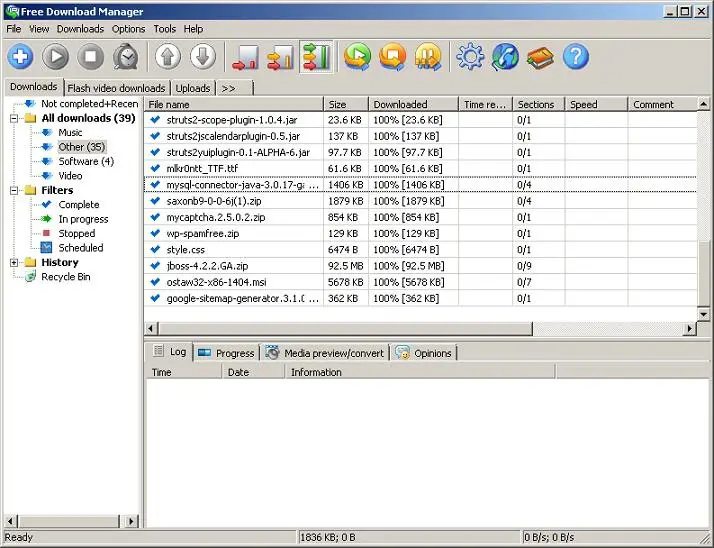
Task: Select struts2-scope-plugin-1.0.4.jar row
Action: pos(420,120)
